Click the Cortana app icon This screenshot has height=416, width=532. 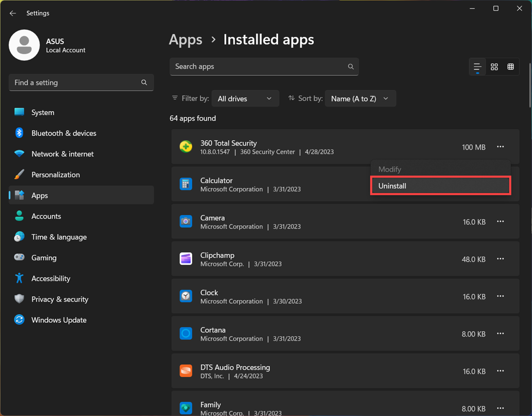tap(186, 334)
